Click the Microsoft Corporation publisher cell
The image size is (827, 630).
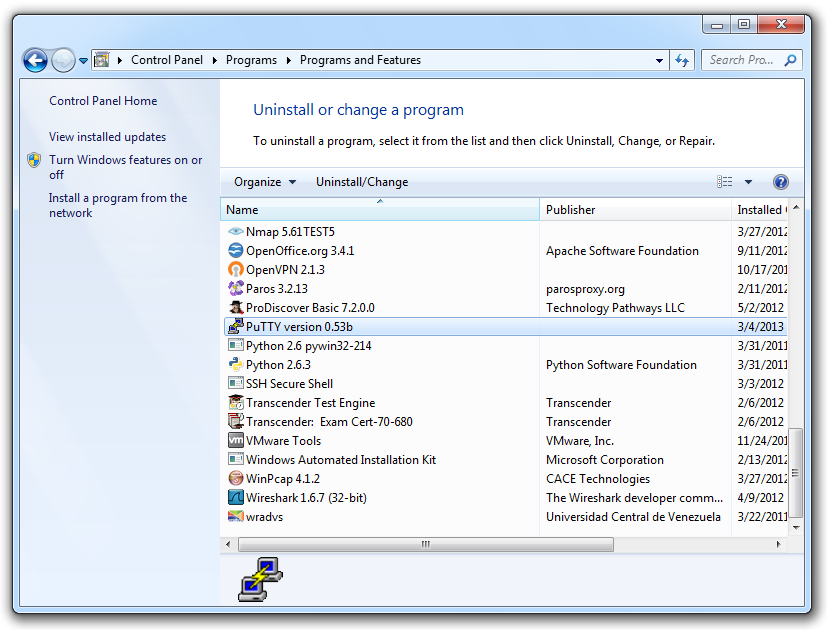[x=604, y=460]
